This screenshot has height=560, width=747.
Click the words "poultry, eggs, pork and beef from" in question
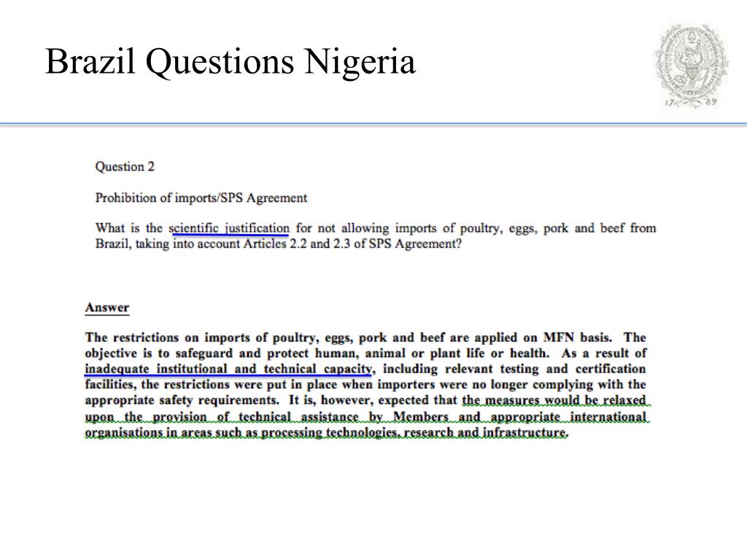tap(558, 228)
